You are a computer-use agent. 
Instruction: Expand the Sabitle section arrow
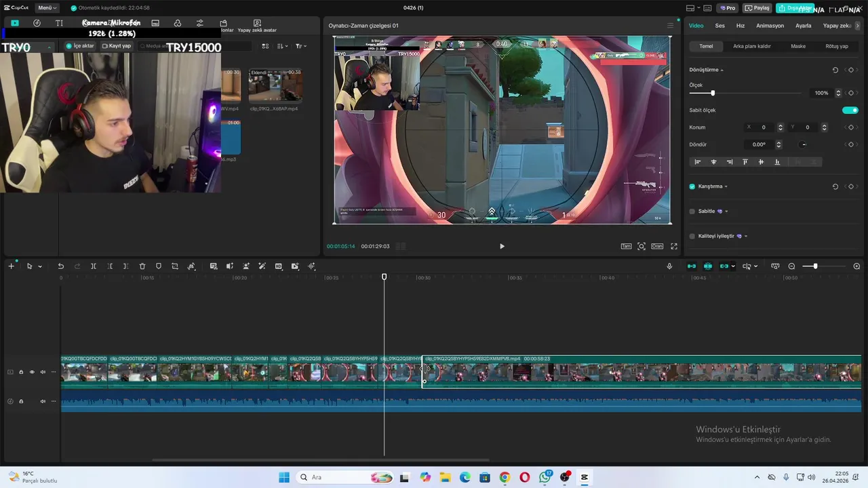[x=726, y=211]
